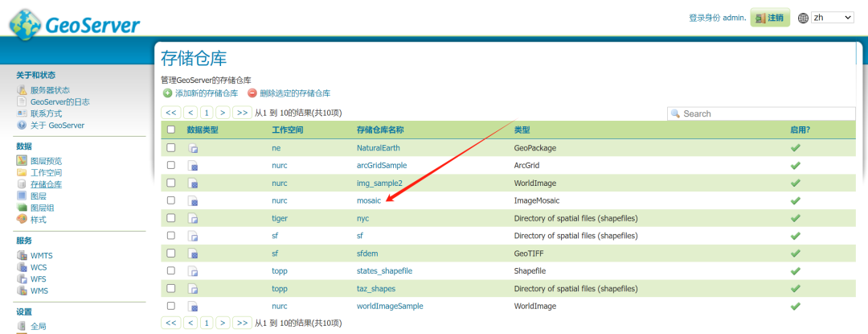Check the img_sample2 row checkbox

click(x=171, y=182)
